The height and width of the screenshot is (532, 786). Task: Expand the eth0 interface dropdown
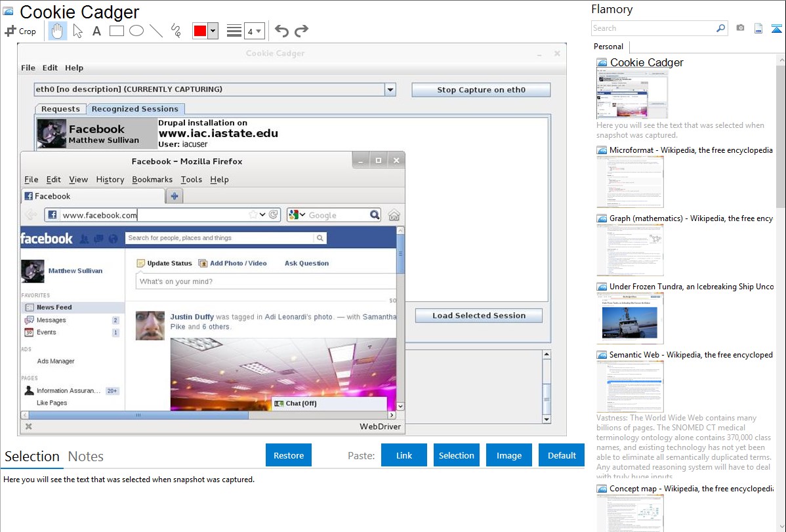click(390, 90)
